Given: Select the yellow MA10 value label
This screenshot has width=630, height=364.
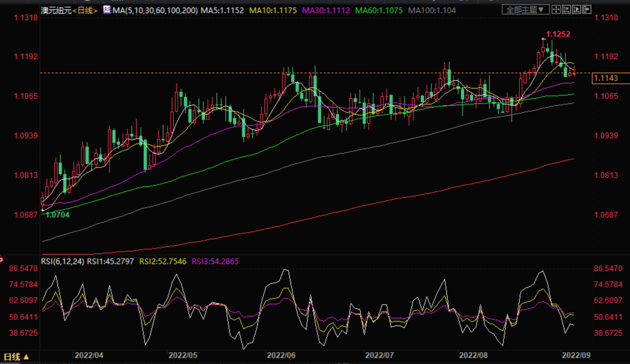Looking at the screenshot, I should (273, 10).
